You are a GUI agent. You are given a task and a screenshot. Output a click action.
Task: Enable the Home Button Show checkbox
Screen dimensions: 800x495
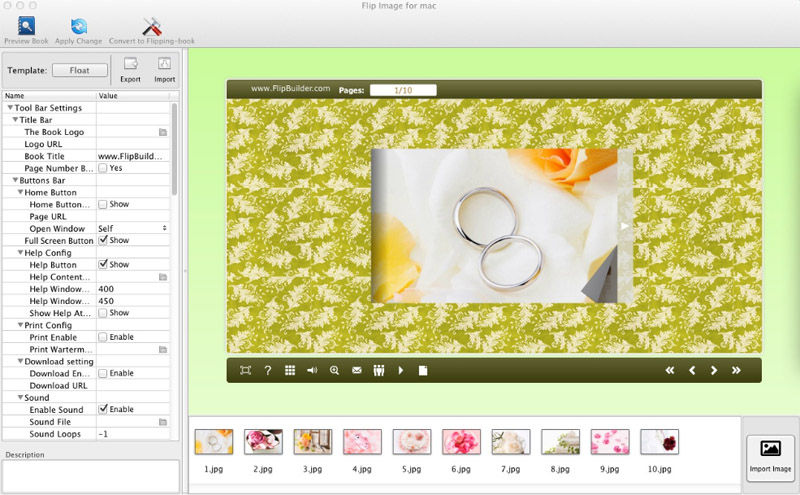pos(103,204)
